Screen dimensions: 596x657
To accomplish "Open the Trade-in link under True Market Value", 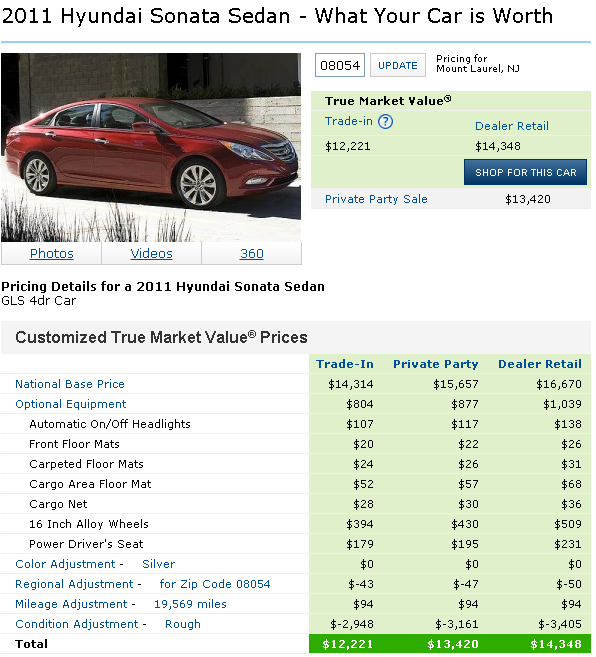I will click(x=349, y=121).
